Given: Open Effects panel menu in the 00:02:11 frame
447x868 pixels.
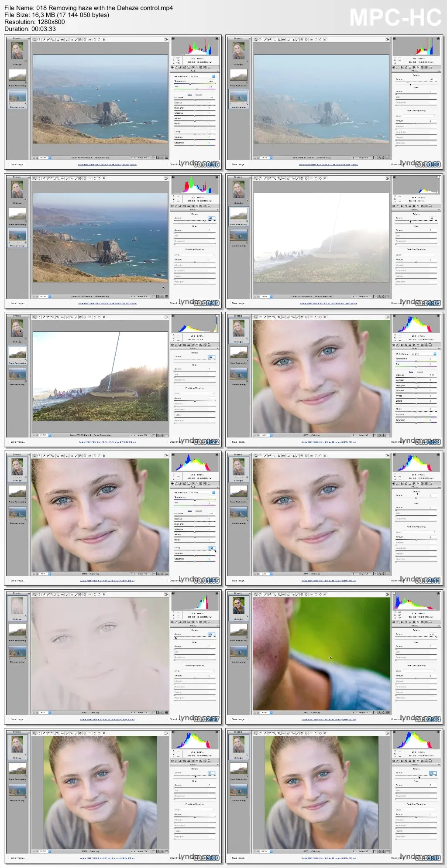Looking at the screenshot, I should [439, 487].
